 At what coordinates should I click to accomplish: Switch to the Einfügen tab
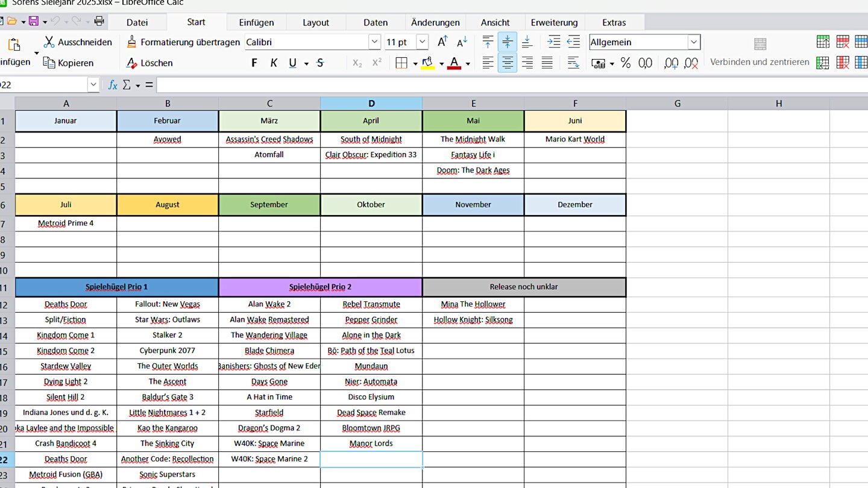coord(256,22)
